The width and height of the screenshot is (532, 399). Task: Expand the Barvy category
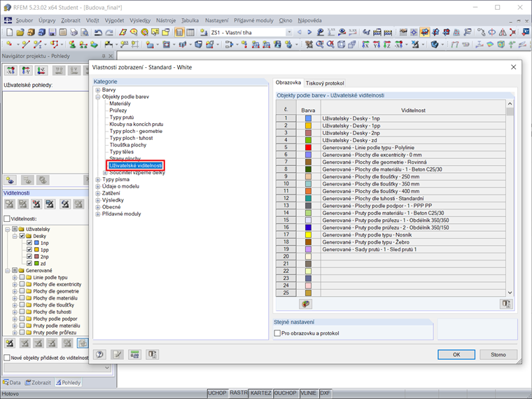pos(98,90)
